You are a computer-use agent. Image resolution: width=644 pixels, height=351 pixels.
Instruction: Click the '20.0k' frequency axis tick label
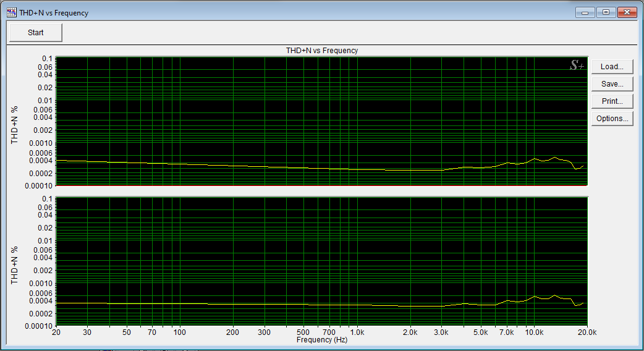(587, 332)
